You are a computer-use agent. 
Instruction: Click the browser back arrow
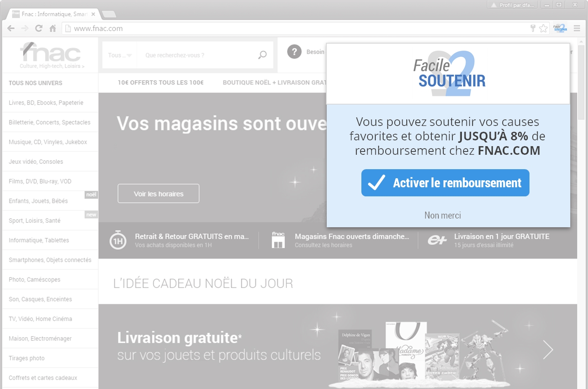pyautogui.click(x=11, y=28)
